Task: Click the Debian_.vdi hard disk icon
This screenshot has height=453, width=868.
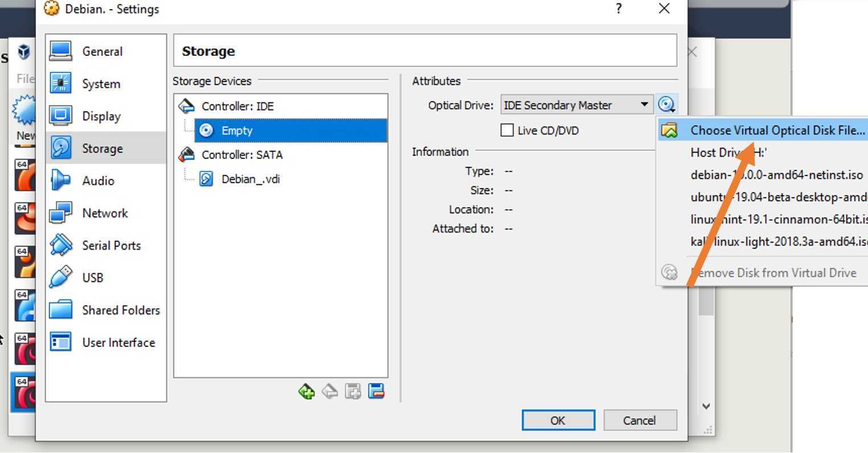Action: (x=206, y=179)
